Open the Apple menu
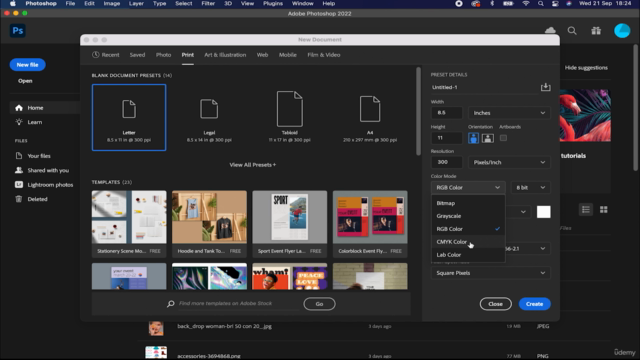The image size is (640, 360). click(x=13, y=4)
